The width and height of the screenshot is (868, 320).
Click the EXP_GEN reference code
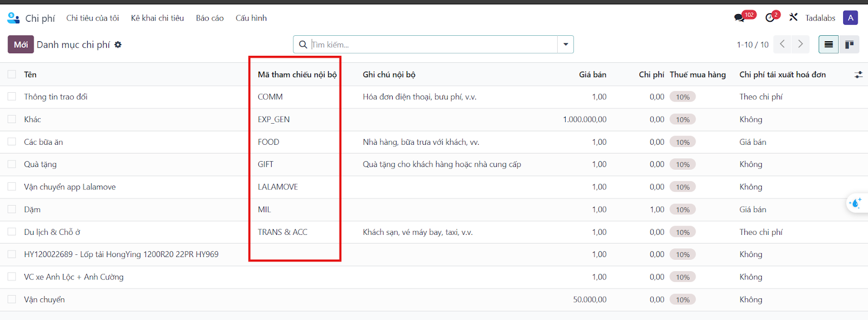[273, 119]
